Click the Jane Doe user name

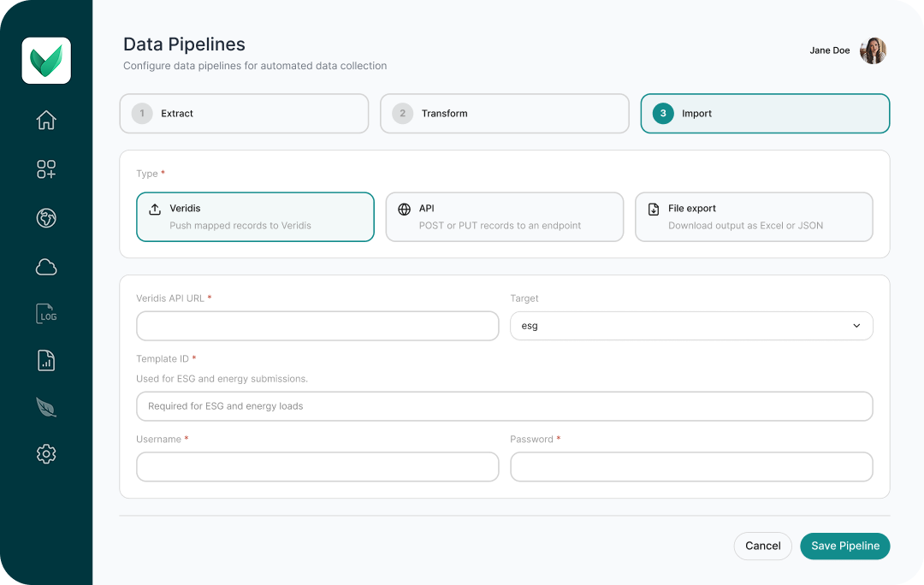[829, 50]
